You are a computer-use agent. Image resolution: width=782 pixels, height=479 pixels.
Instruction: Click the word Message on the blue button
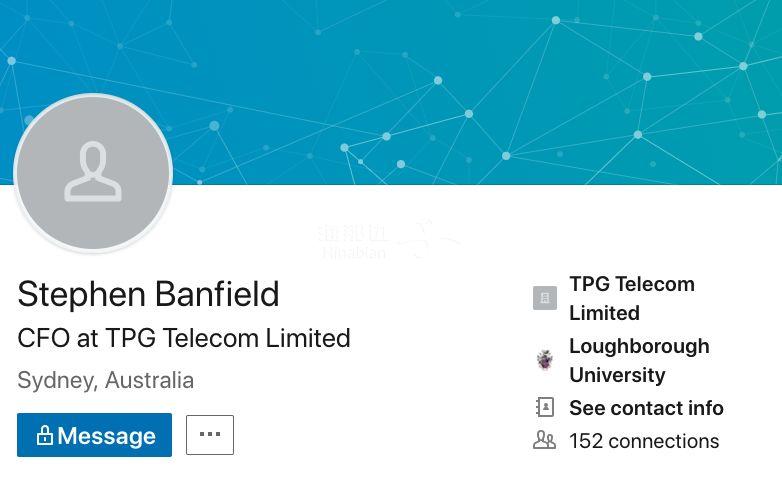[x=106, y=436]
